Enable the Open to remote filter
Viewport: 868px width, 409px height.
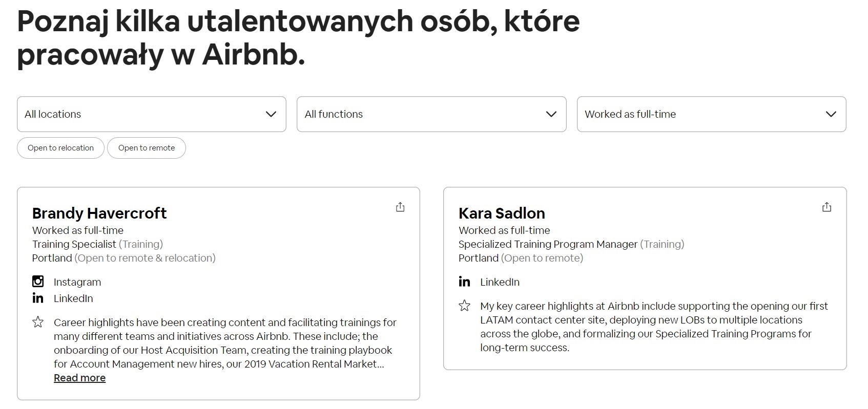147,148
